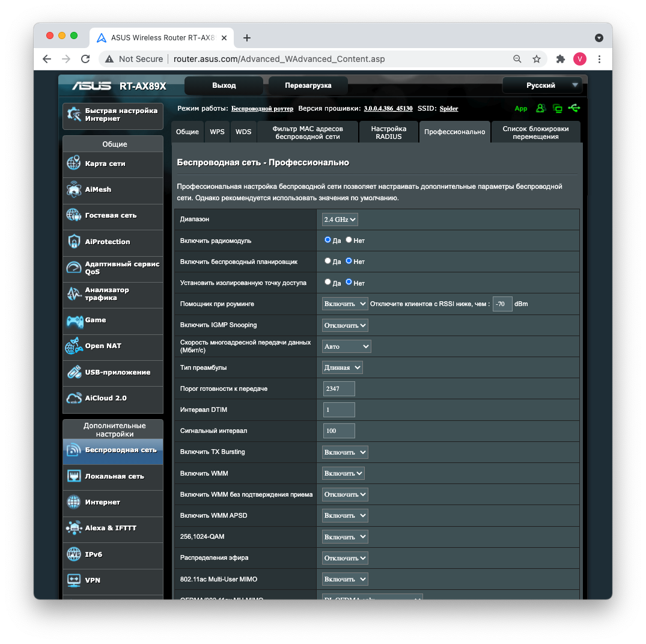
Task: Click the green user status icon
Action: (540, 108)
